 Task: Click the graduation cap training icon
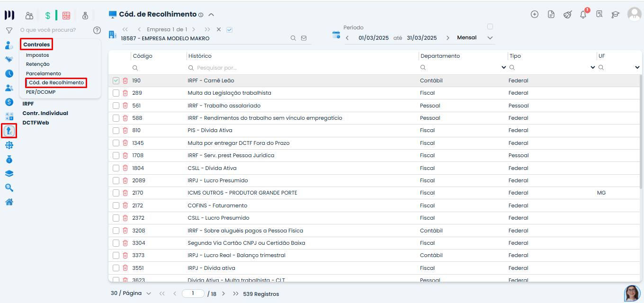(x=615, y=15)
